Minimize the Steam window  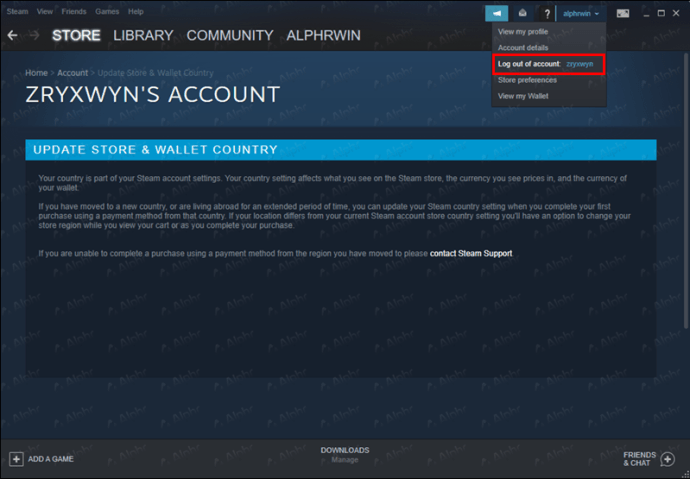[x=646, y=14]
